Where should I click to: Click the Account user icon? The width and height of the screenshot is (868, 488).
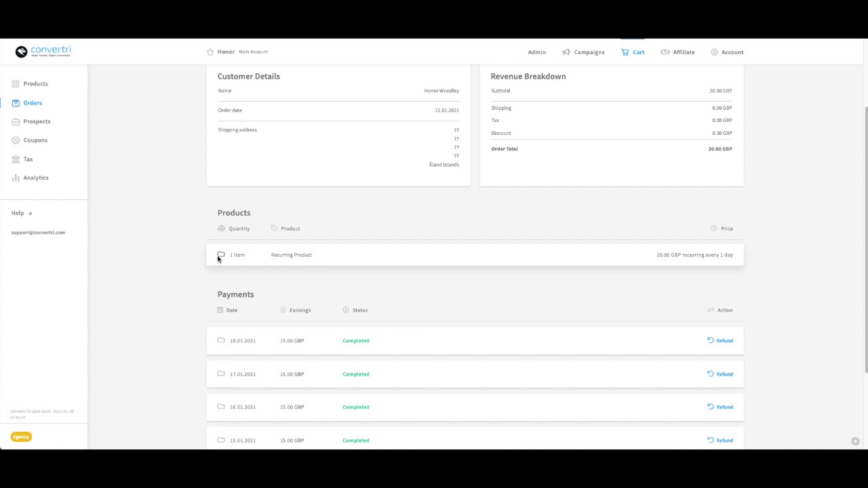[x=714, y=52]
